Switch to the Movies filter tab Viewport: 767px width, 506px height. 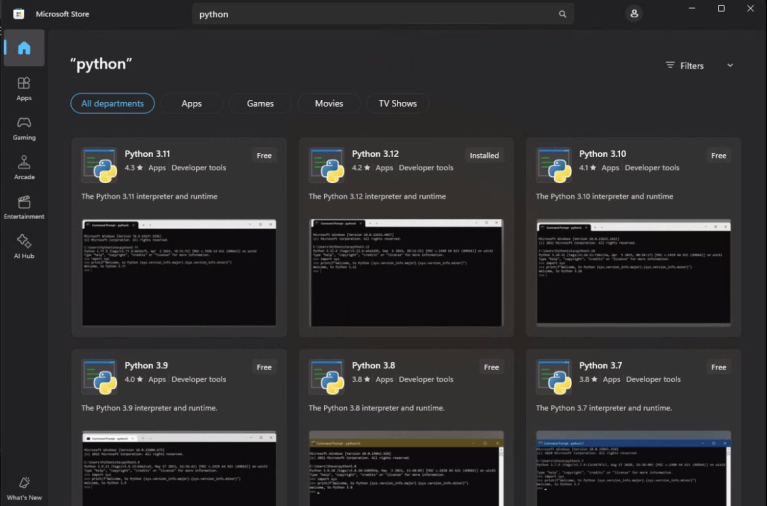[x=329, y=103]
